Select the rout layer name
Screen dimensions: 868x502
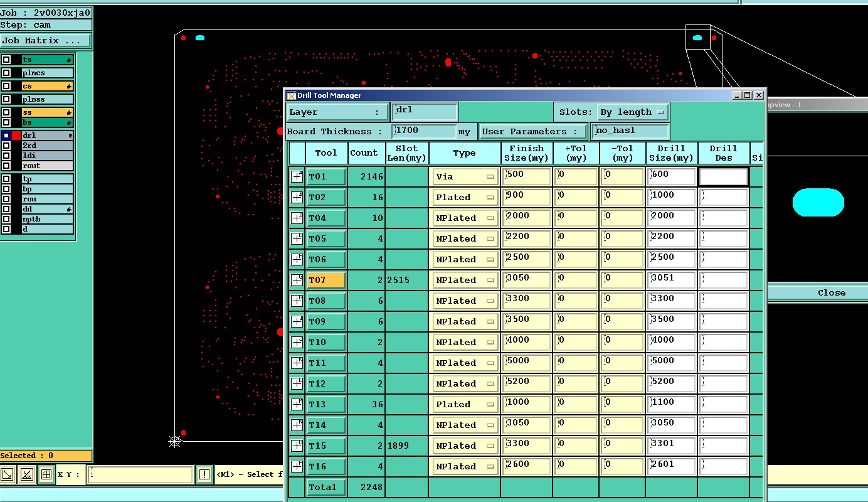tap(47, 166)
